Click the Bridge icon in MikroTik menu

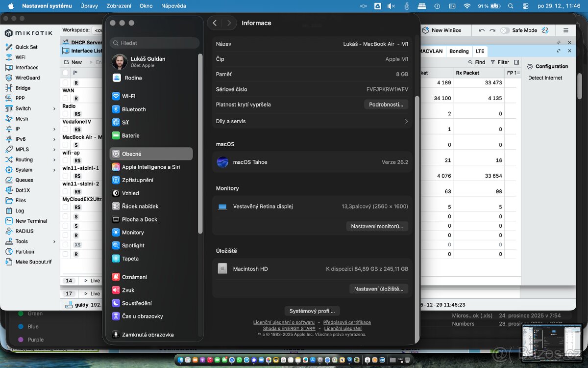(x=9, y=88)
